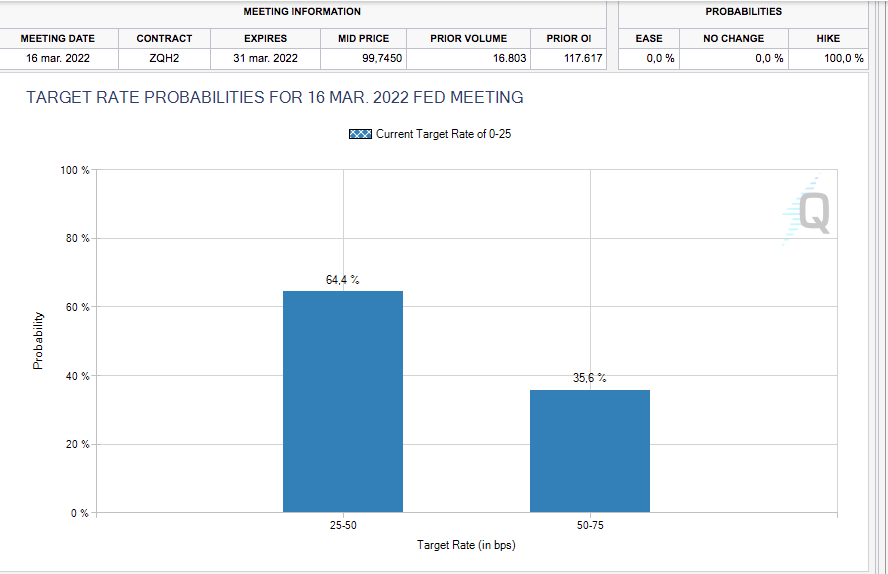Click the crosshatch legend icon for Current Target Rate
This screenshot has width=888, height=574.
[x=360, y=134]
